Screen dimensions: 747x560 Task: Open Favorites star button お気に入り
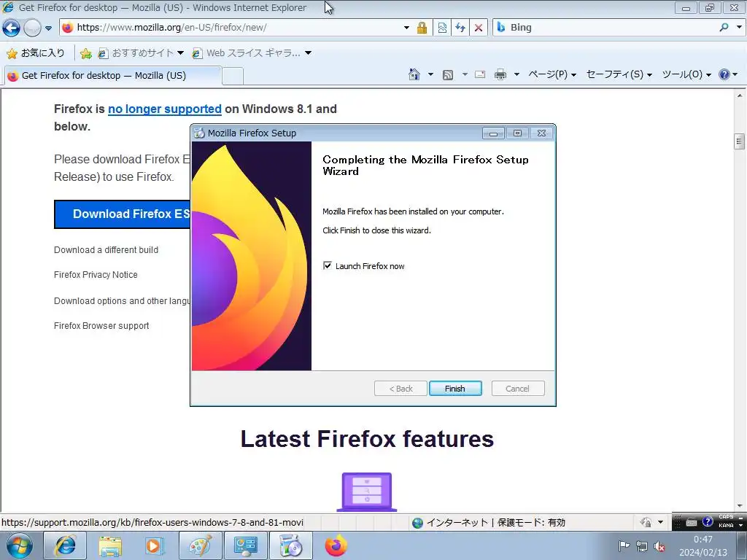coord(36,52)
